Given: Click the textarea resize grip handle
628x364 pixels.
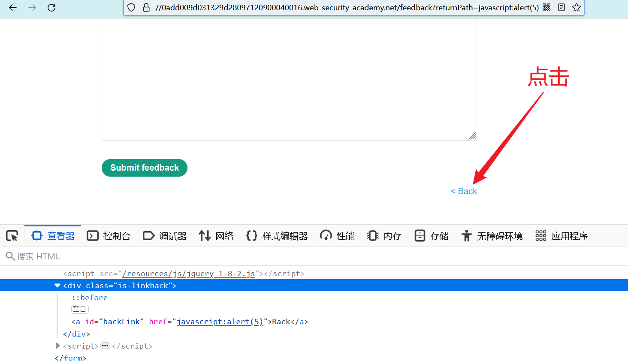Looking at the screenshot, I should 472,136.
